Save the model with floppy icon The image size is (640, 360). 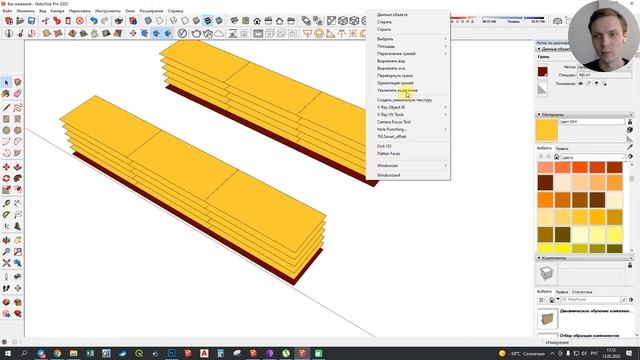click(x=31, y=20)
